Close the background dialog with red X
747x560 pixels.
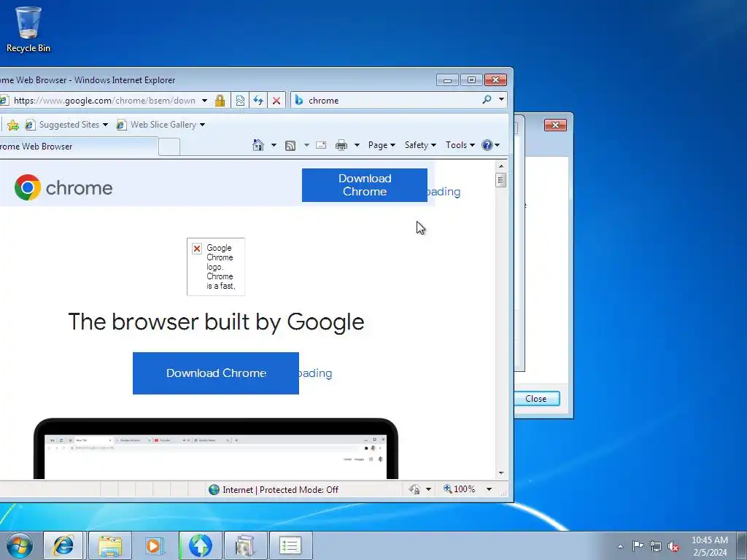coord(555,125)
